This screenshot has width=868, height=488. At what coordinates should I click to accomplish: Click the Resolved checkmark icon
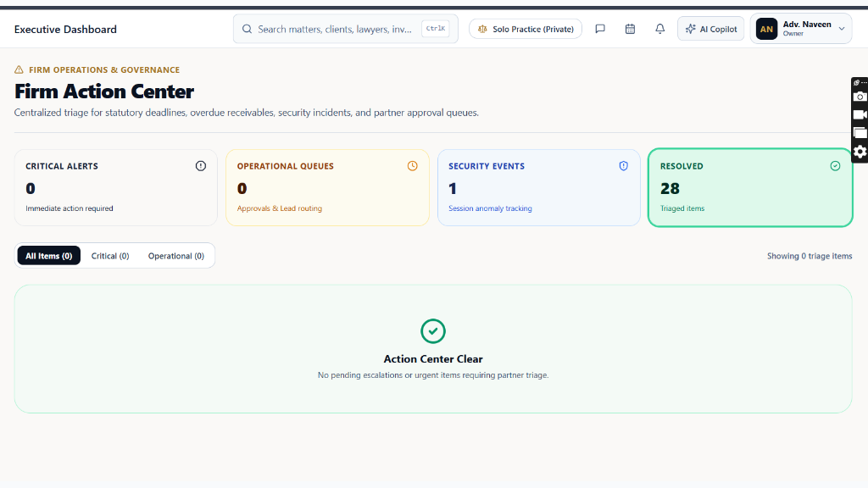[x=835, y=166]
